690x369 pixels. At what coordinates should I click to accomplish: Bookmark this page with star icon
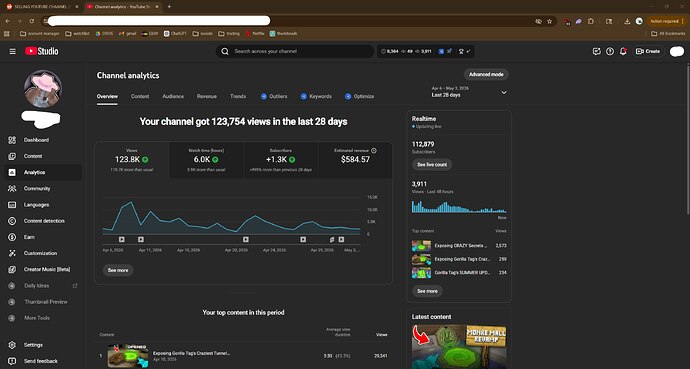549,21
